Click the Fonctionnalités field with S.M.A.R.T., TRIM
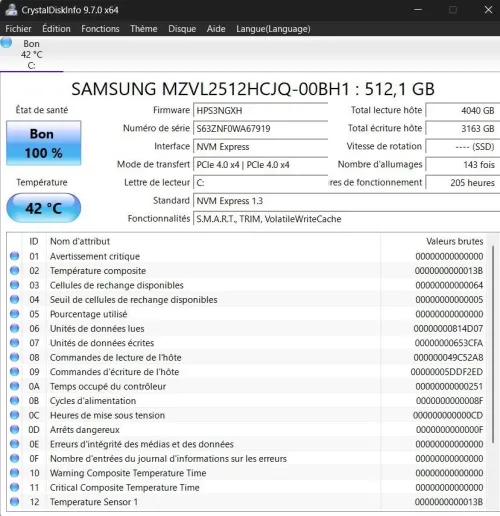500x516 pixels. pyautogui.click(x=347, y=219)
